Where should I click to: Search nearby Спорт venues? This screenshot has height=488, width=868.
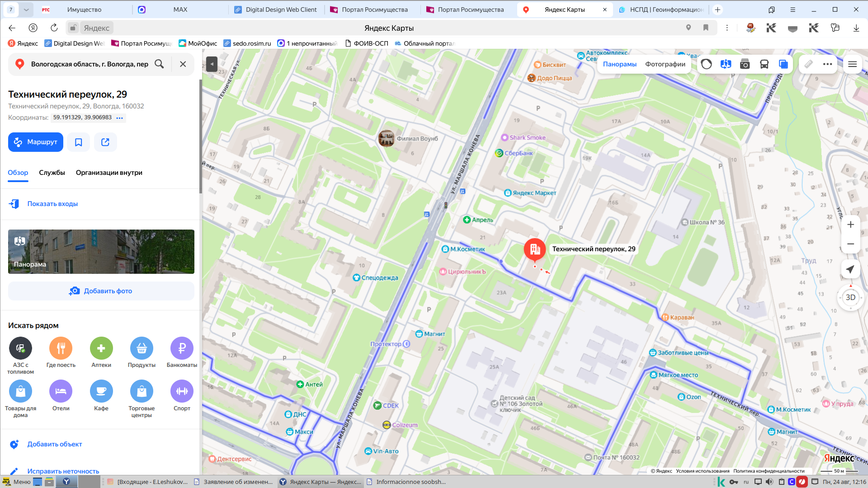coord(182,396)
